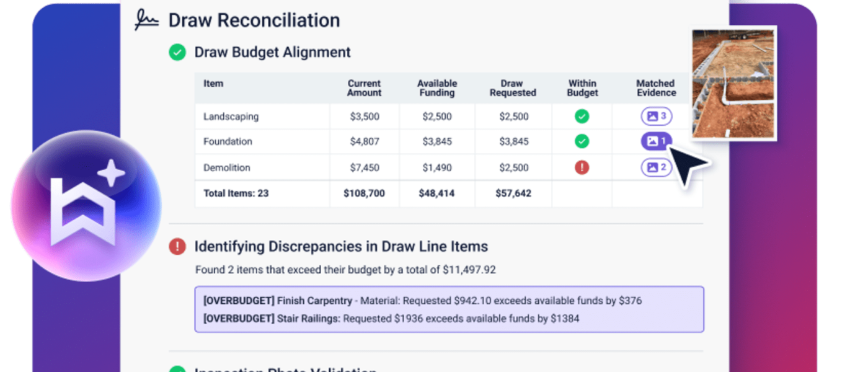Click the green check beside Draw Budget Alignment
Image resolution: width=868 pixels, height=372 pixels.
click(x=177, y=52)
